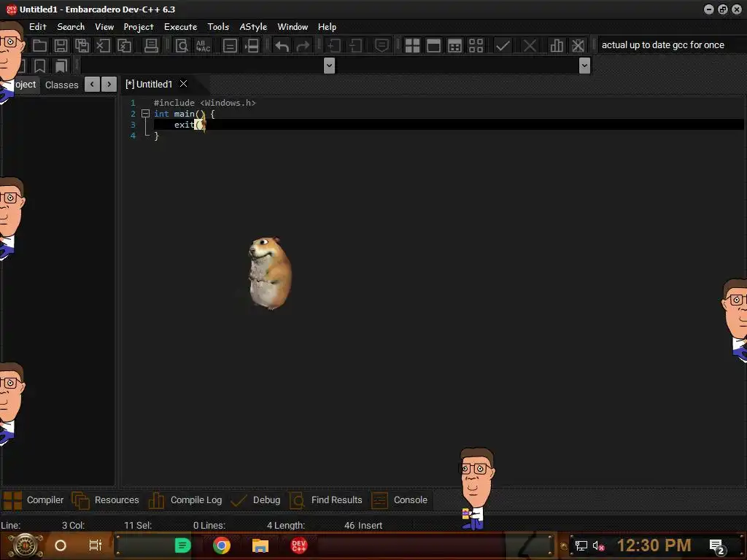
Task: Click the Delete Profiling Information toolbar icon
Action: [578, 46]
